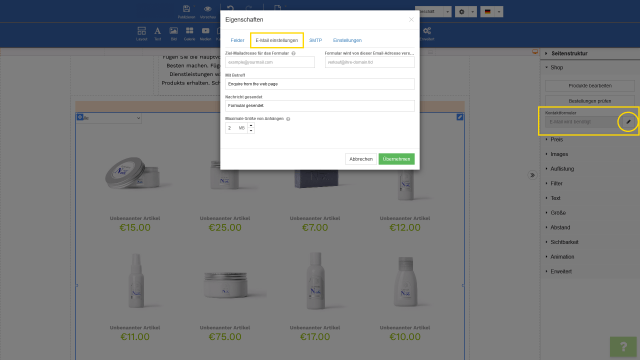Open the dropdown arrow beside the gear

click(x=472, y=12)
